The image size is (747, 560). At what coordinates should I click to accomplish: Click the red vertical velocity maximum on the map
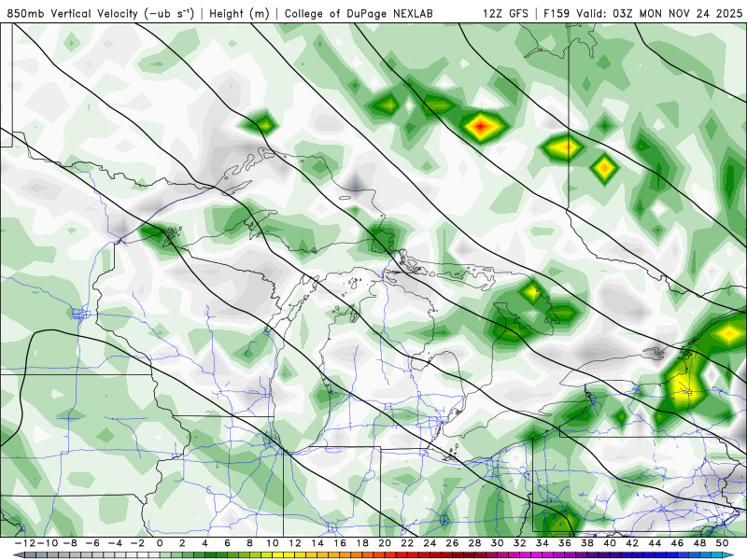point(481,126)
